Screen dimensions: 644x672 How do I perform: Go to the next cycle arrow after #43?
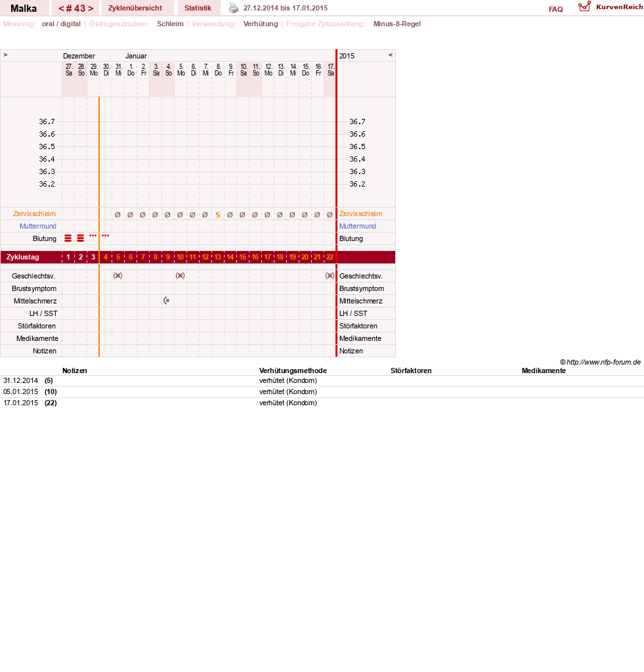point(91,8)
